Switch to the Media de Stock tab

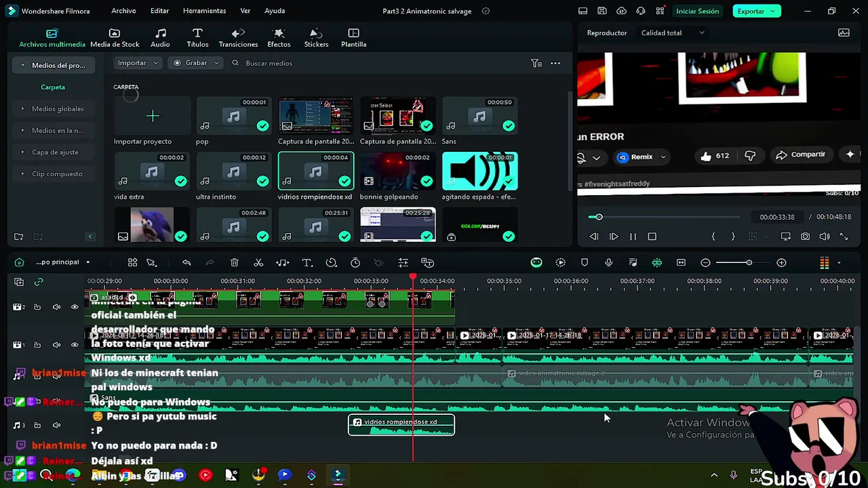[x=115, y=38]
